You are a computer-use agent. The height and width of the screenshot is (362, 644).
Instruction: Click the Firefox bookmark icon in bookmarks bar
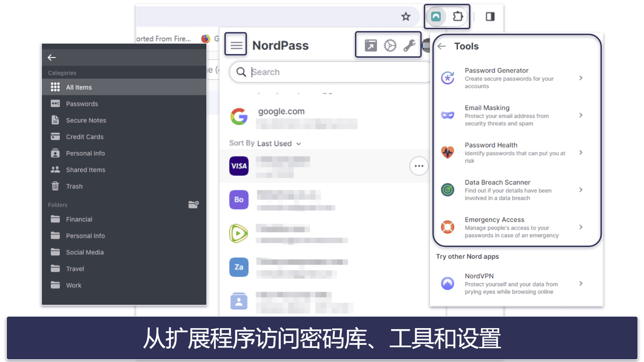point(205,39)
